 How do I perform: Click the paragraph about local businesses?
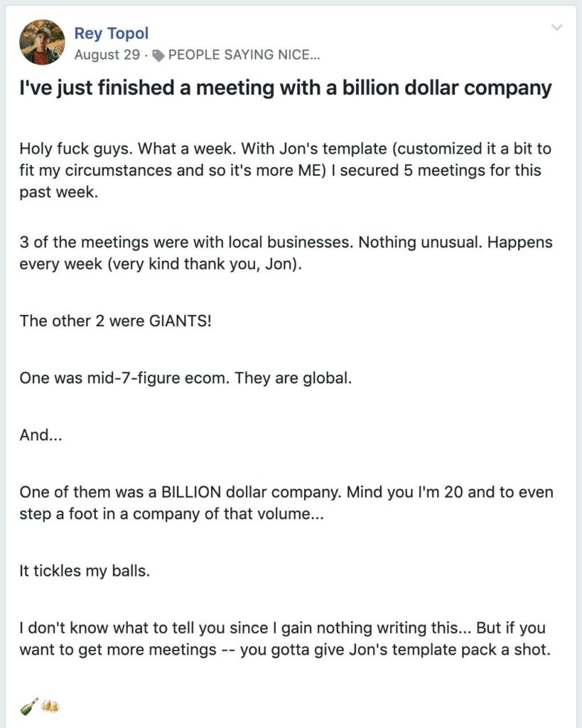[x=286, y=253]
